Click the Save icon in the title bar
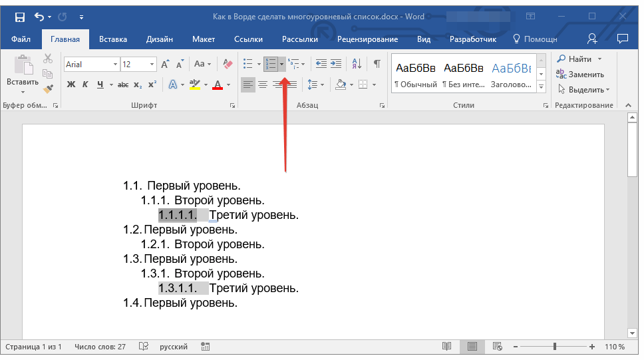This screenshot has width=644, height=360. pos(19,17)
